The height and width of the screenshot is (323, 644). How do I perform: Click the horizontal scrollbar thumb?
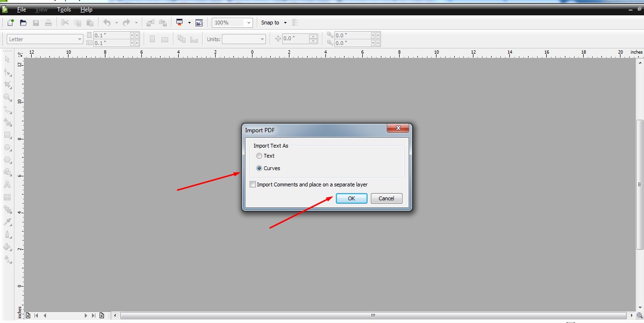pyautogui.click(x=373, y=315)
